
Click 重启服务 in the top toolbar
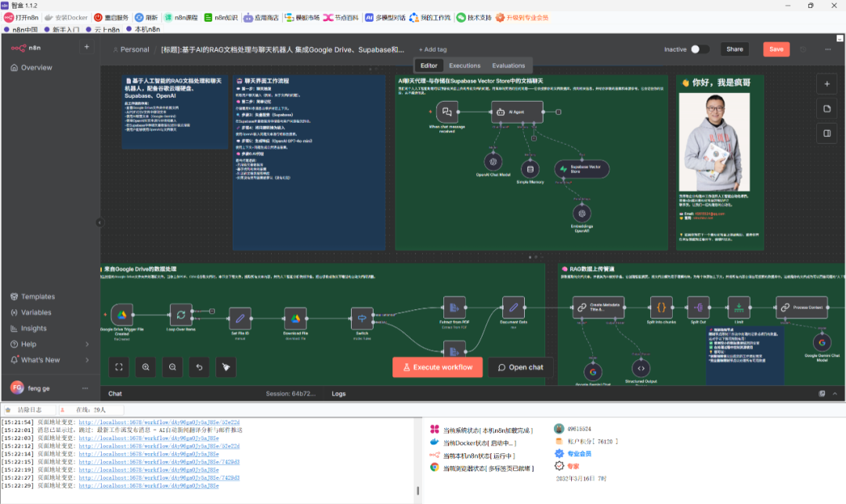112,17
